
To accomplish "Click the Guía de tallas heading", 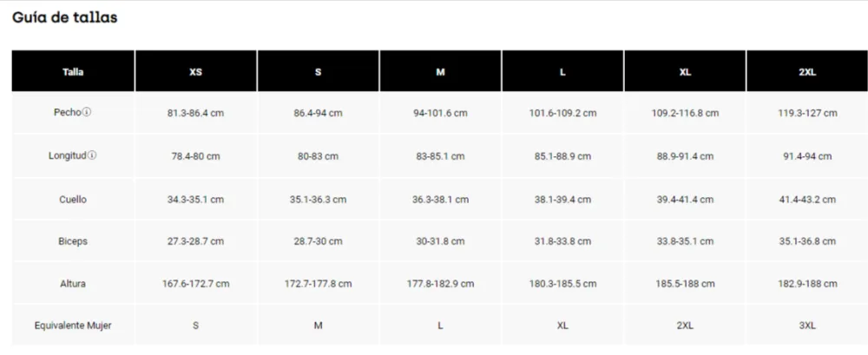I will [x=65, y=17].
